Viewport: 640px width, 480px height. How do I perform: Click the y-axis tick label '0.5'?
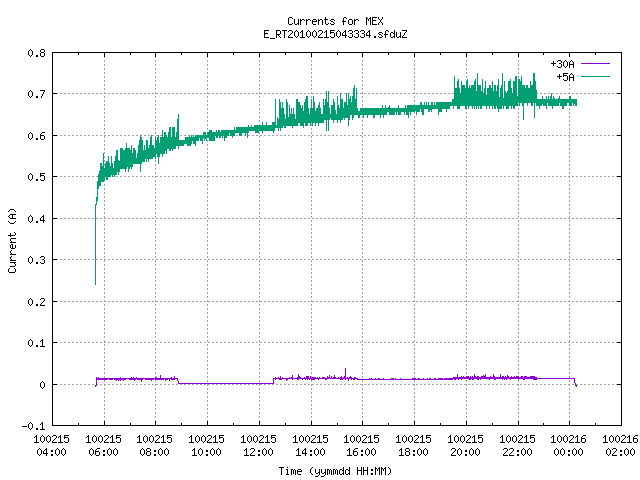pos(36,177)
